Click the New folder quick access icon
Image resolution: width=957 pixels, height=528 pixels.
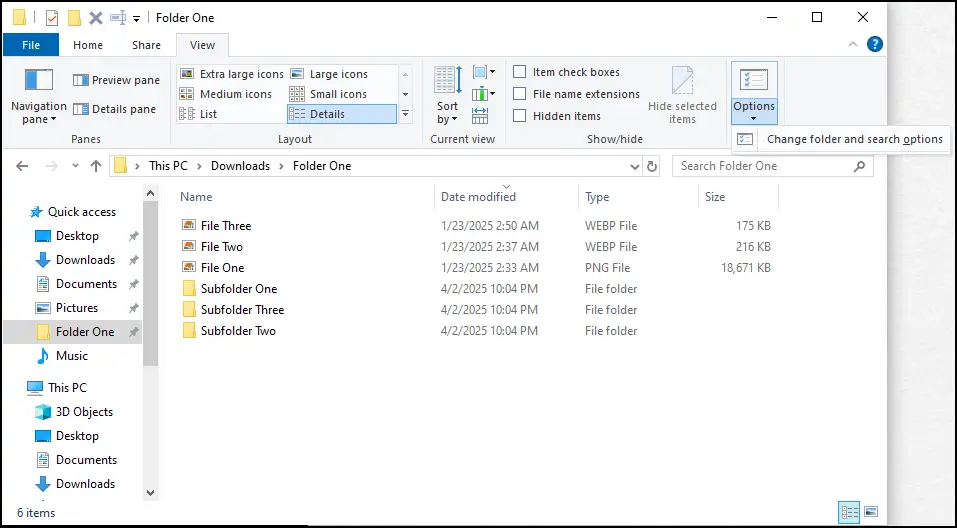(x=74, y=18)
